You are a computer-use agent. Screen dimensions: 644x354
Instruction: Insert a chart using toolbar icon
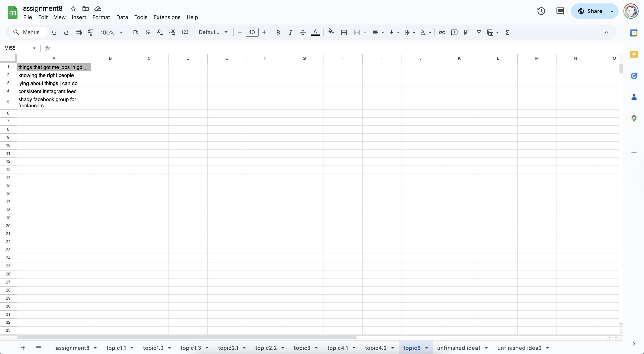click(x=466, y=32)
